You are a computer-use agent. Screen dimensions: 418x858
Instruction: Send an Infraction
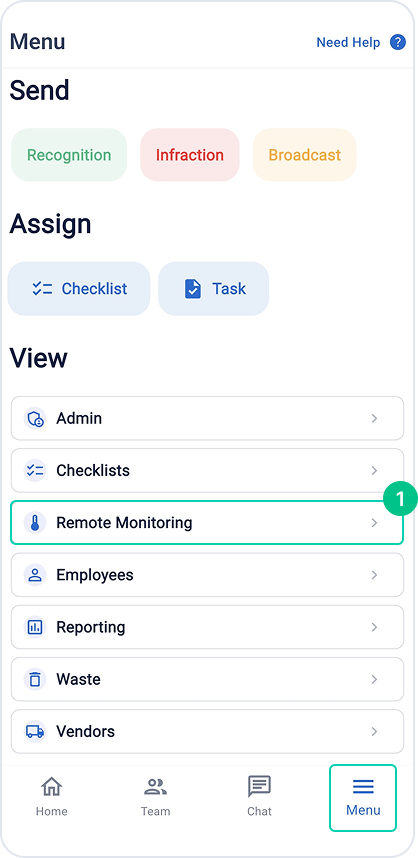(190, 155)
